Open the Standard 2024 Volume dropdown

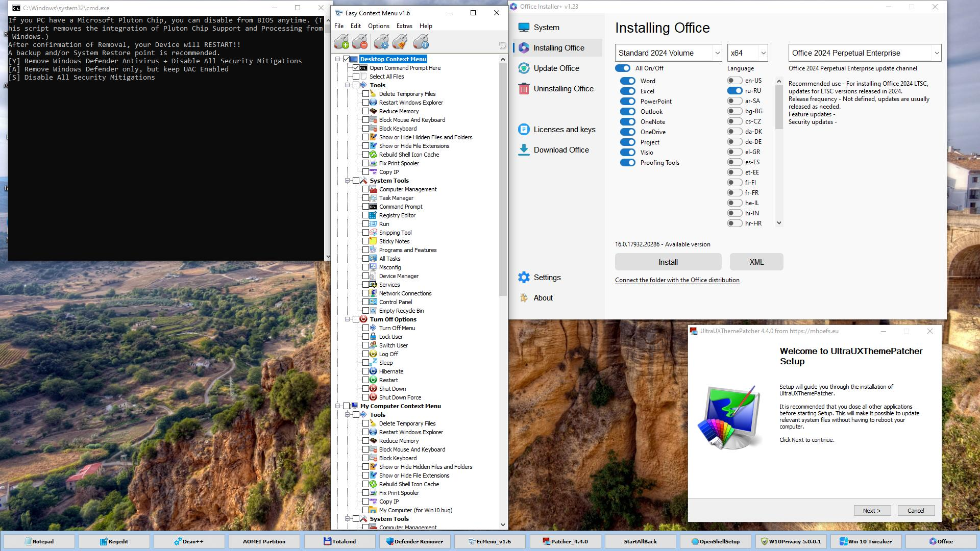668,53
